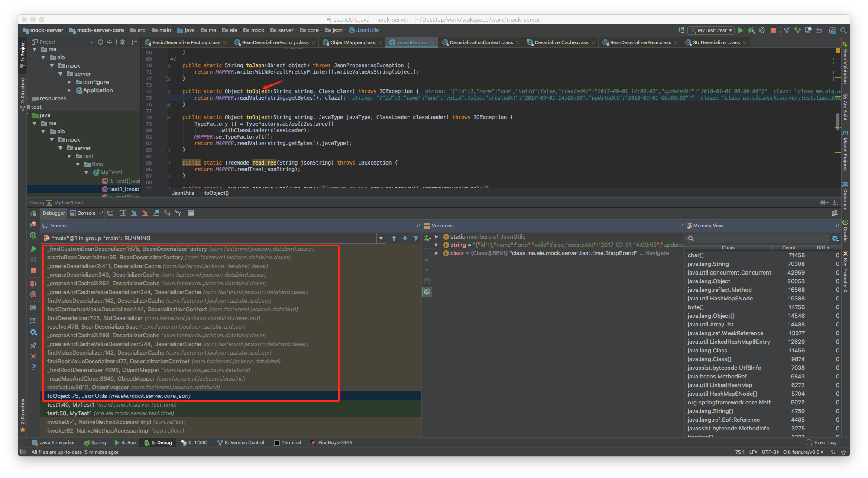
Task: Run the MyTest1.test configuration
Action: (740, 30)
